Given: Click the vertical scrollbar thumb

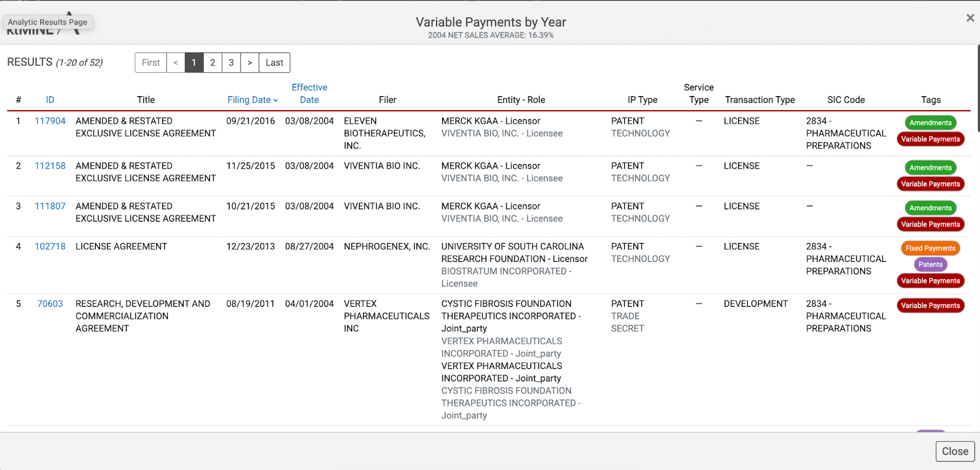Looking at the screenshot, I should coord(978,89).
